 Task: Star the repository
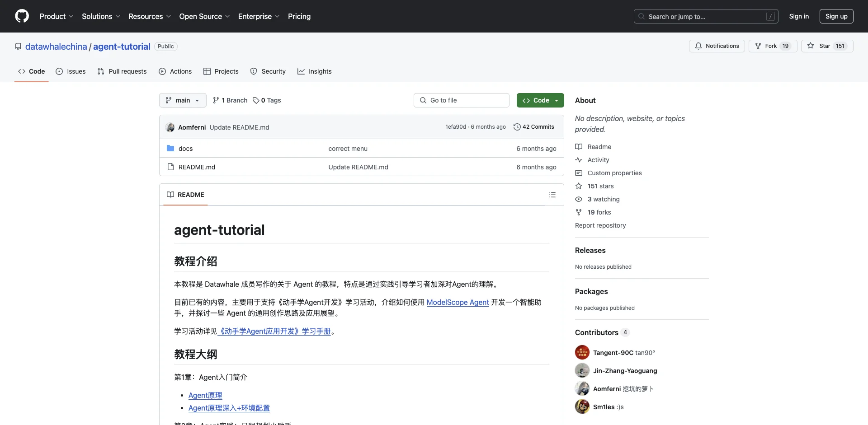(827, 46)
